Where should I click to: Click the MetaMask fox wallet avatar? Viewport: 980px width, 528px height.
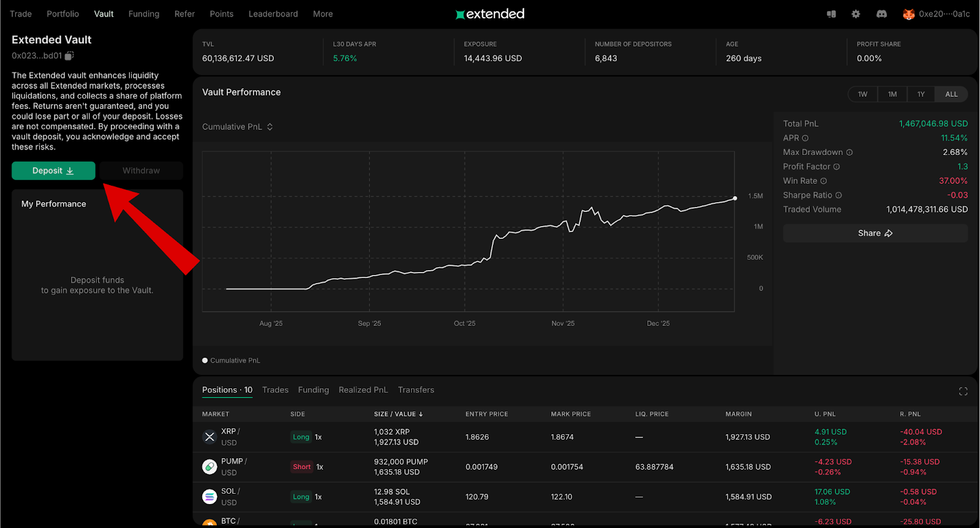(x=909, y=14)
